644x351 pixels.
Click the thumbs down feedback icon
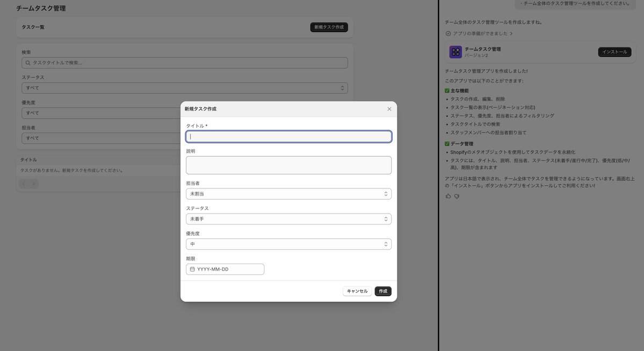(457, 196)
